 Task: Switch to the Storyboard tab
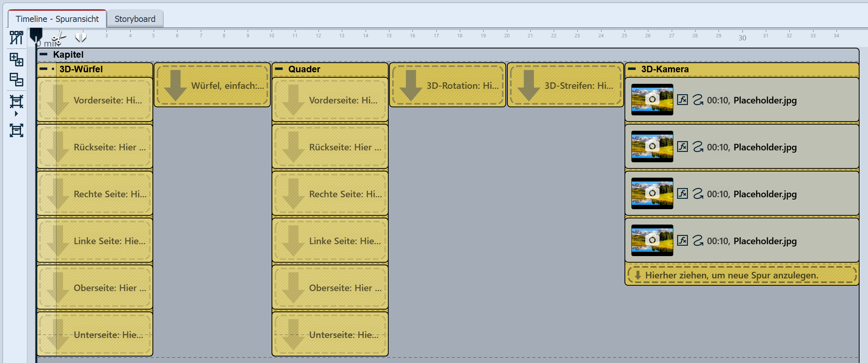(x=135, y=19)
